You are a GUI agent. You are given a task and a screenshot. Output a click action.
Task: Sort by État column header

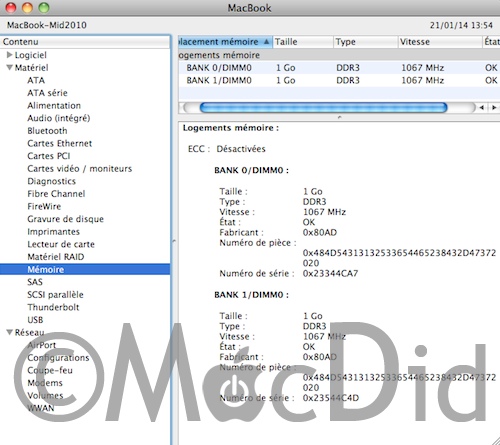coord(491,42)
